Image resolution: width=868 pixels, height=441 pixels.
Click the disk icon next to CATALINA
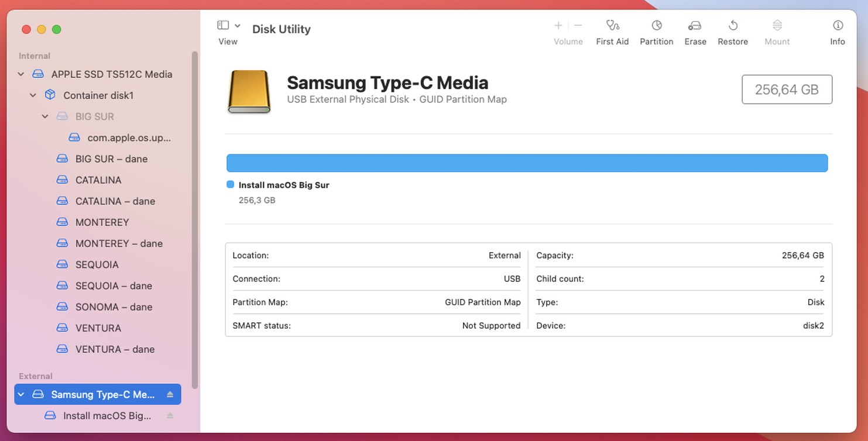[62, 180]
